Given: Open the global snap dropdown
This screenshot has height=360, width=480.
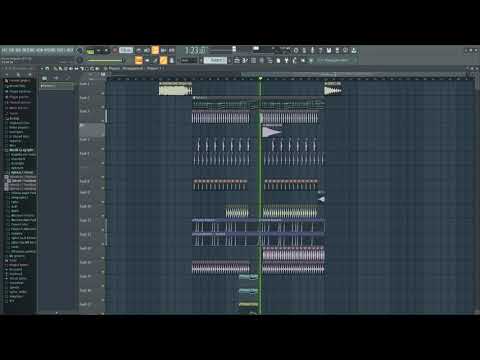Looking at the screenshot, I should pyautogui.click(x=189, y=60).
